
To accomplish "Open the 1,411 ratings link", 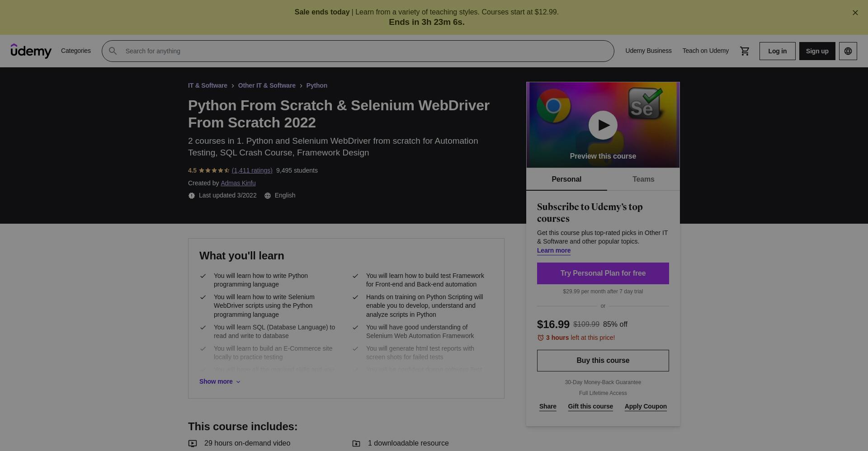I will [x=252, y=170].
